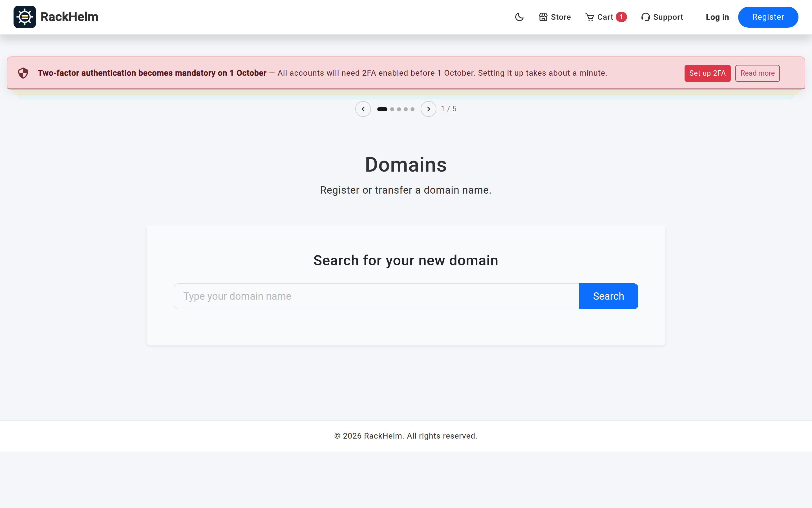Viewport: 812px width, 508px height.
Task: Click "Register or transfer a domain name." text
Action: point(406,190)
